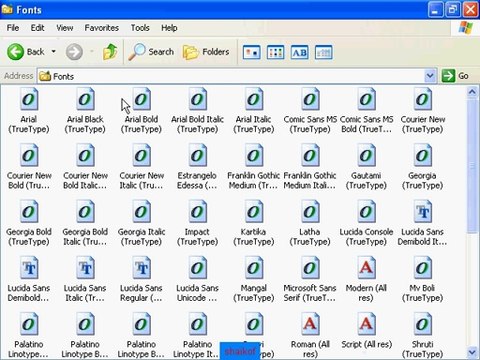480x360 pixels.
Task: Open the Edit menu
Action: [37, 28]
